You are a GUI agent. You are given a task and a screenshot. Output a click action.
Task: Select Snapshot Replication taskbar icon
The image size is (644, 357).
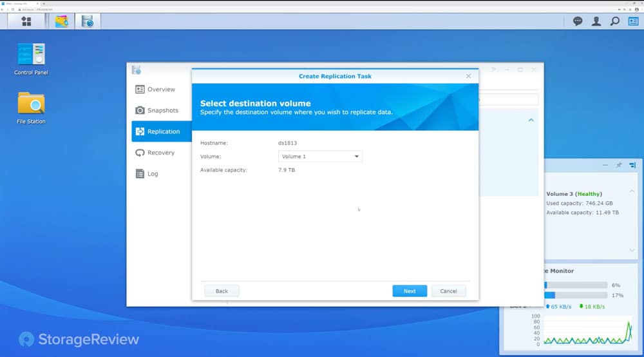pyautogui.click(x=88, y=21)
